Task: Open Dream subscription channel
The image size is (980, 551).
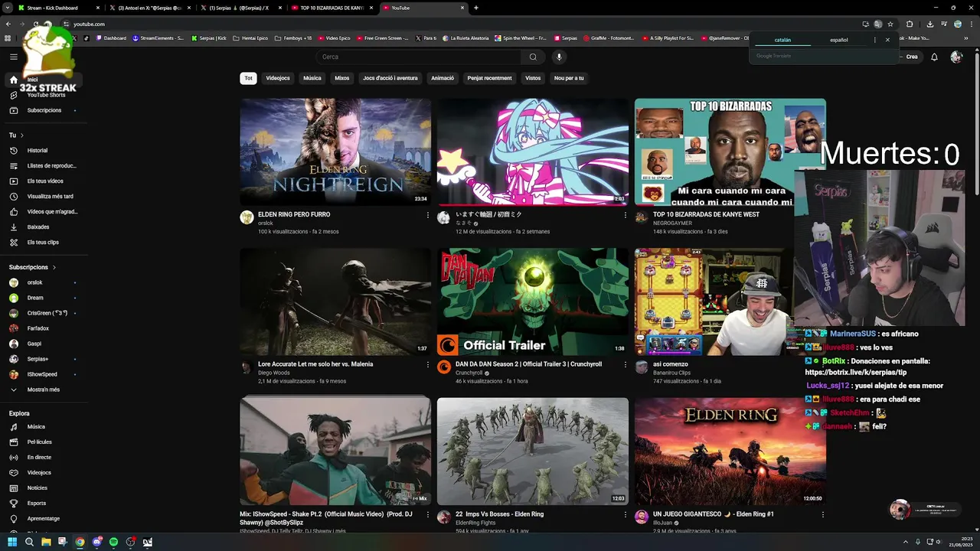Action: pos(44,298)
